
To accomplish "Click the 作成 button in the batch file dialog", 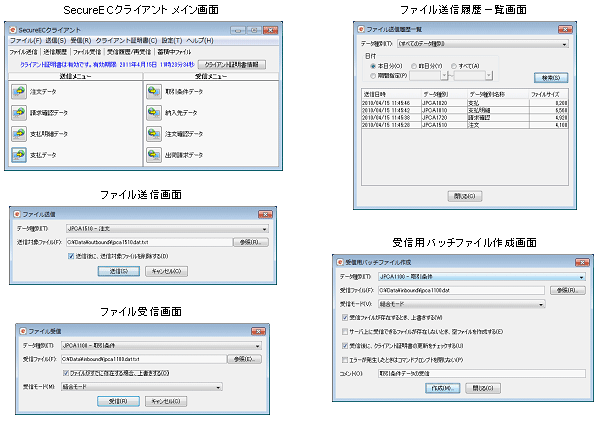I will [x=443, y=388].
